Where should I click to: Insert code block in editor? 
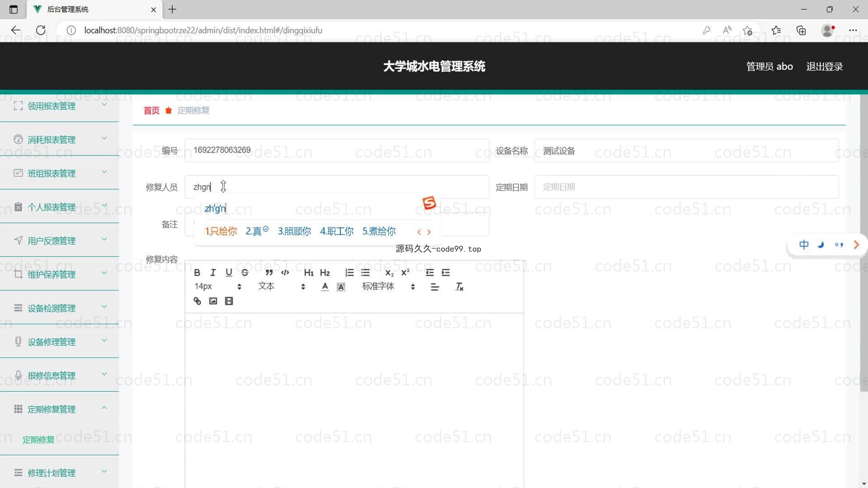tap(285, 272)
